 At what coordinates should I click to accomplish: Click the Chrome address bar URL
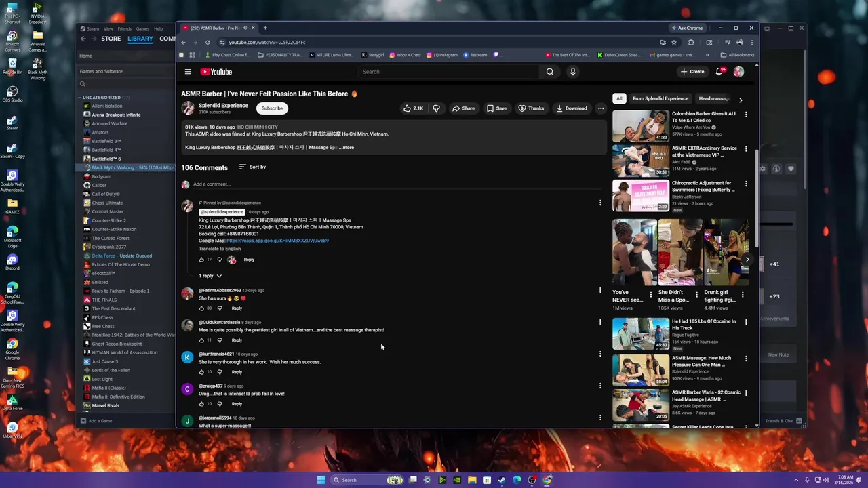[x=267, y=42]
